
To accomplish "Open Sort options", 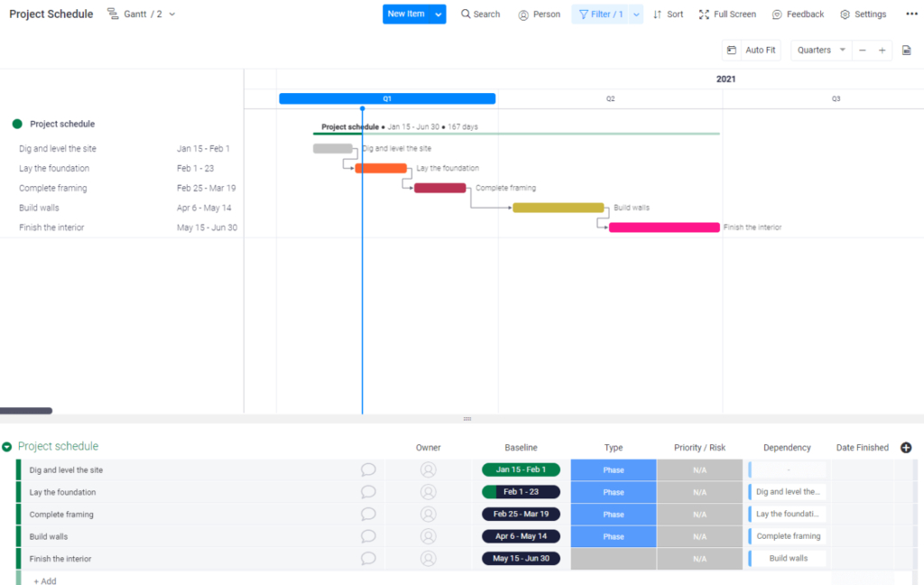I will click(668, 14).
